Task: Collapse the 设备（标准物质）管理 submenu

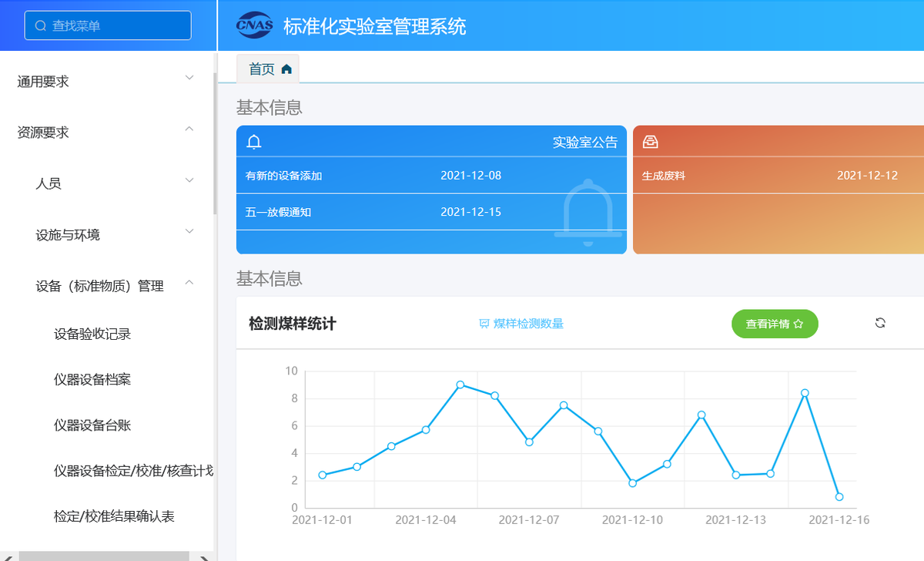Action: pos(115,286)
